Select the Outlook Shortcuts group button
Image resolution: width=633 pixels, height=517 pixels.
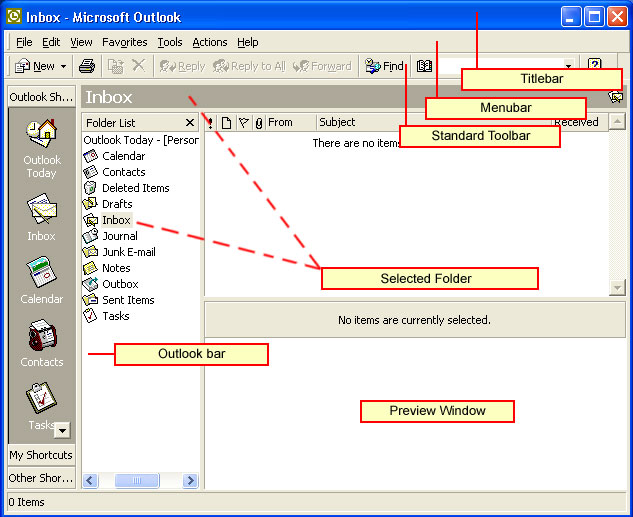pyautogui.click(x=41, y=97)
